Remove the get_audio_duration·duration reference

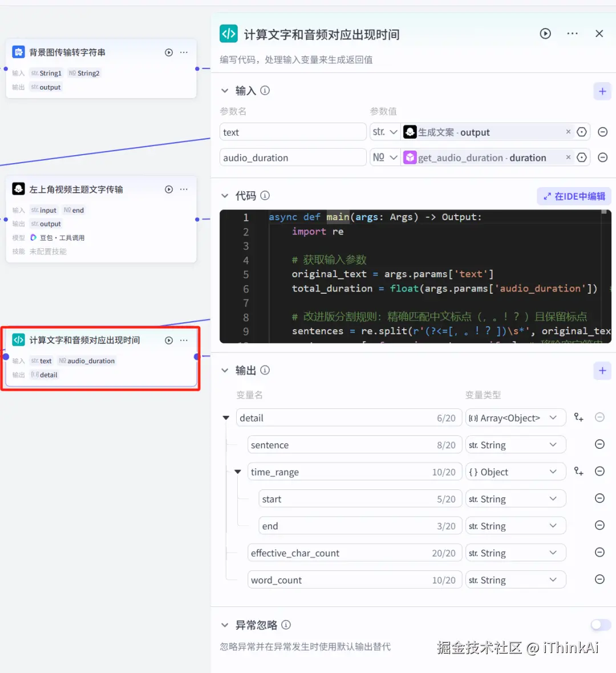[568, 157]
